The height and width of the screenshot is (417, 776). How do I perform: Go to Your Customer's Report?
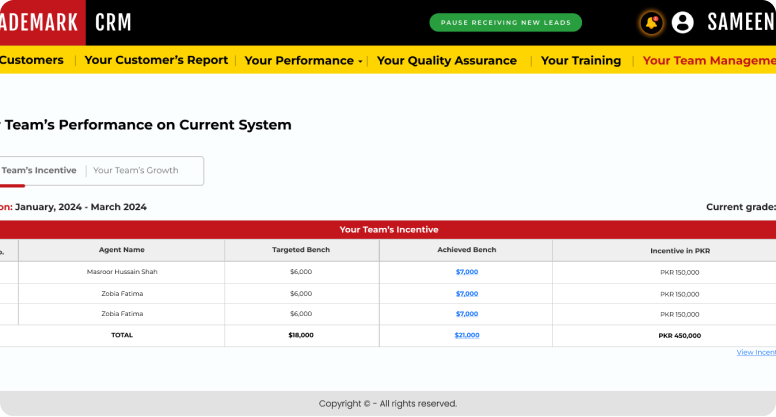pos(156,60)
